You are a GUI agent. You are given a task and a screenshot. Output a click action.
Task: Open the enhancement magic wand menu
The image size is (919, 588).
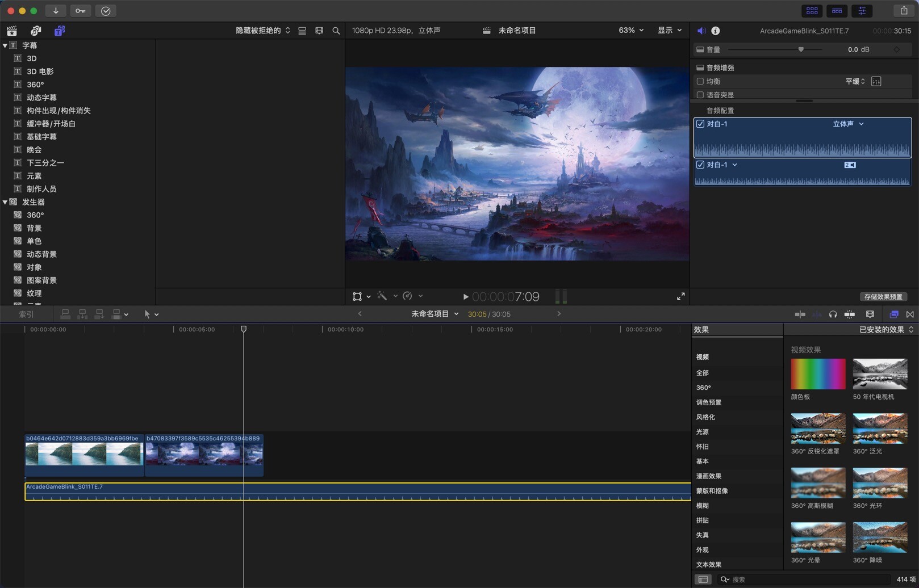point(387,296)
